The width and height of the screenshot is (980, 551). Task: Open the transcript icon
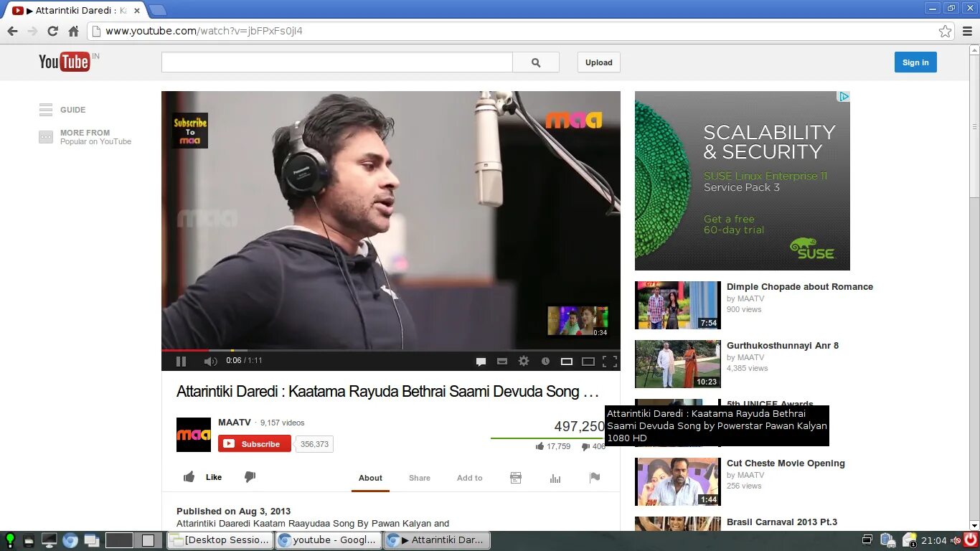point(516,478)
